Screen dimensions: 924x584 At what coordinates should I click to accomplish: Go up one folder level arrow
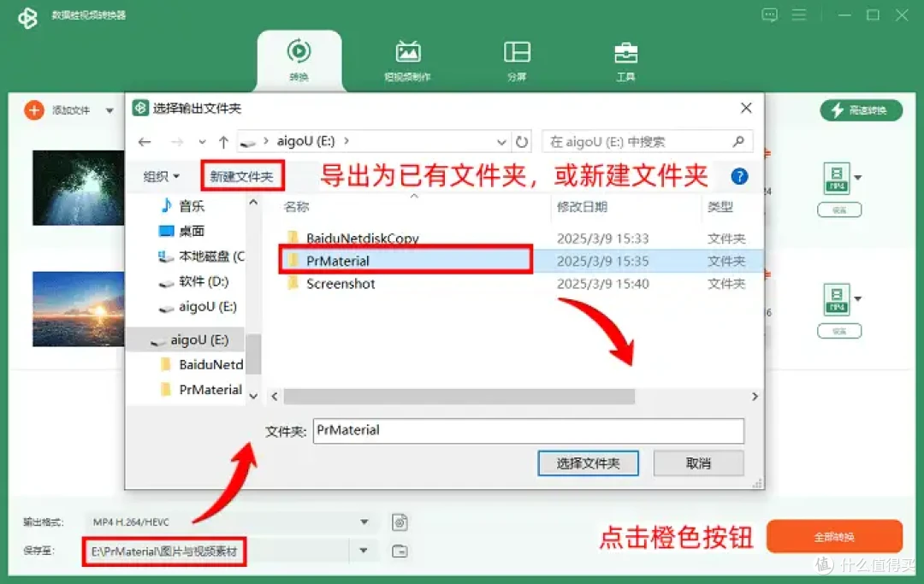[223, 142]
